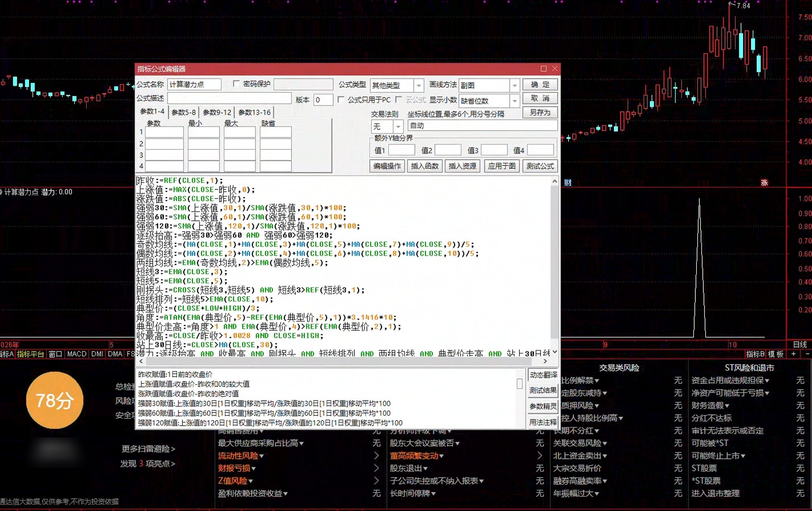The height and width of the screenshot is (511, 812).
Task: Open the 画线方法 dropdown
Action: tap(515, 86)
